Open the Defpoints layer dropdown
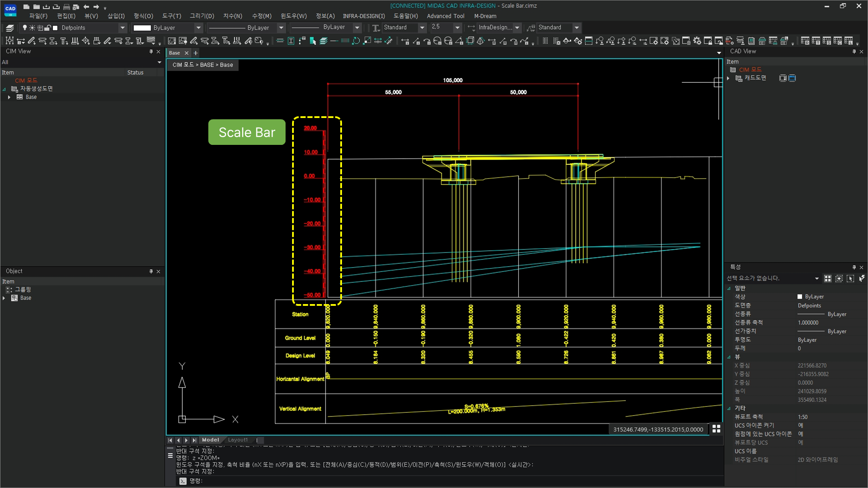The width and height of the screenshot is (868, 488). pyautogui.click(x=122, y=28)
